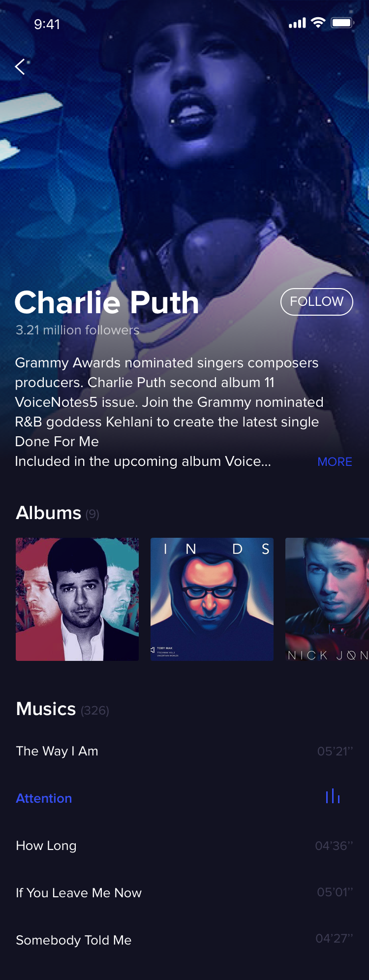369x980 pixels.
Task: Open the Musics section heading
Action: pos(46,709)
